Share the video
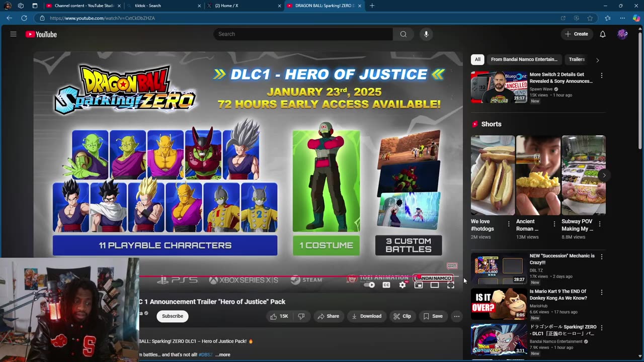The image size is (644, 362). [328, 316]
